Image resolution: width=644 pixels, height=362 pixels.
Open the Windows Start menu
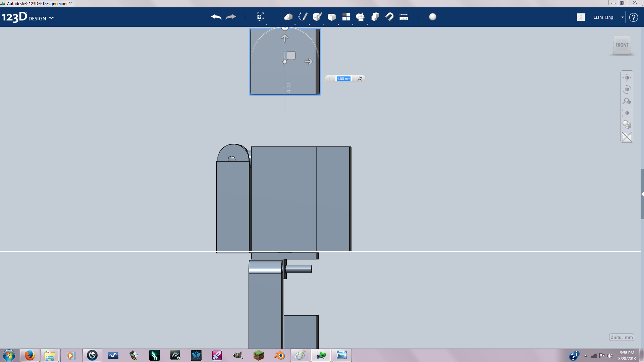pyautogui.click(x=9, y=355)
